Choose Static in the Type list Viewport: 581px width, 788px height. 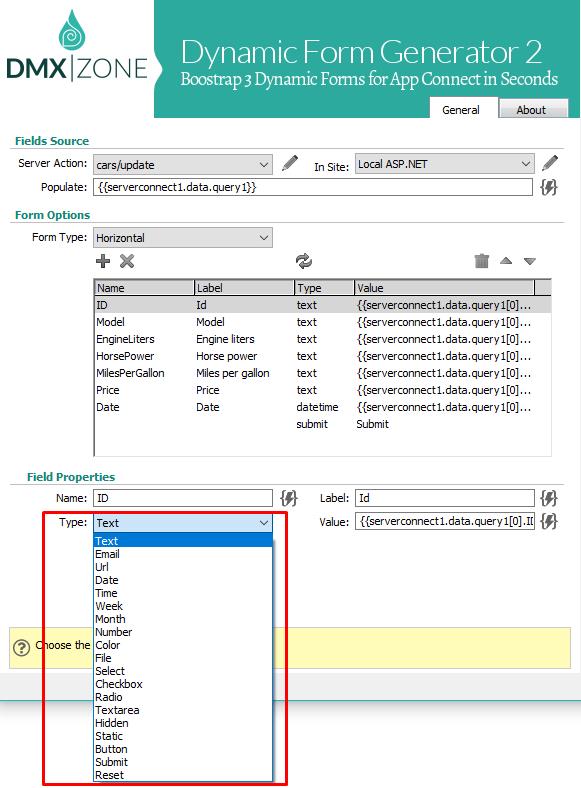click(183, 736)
